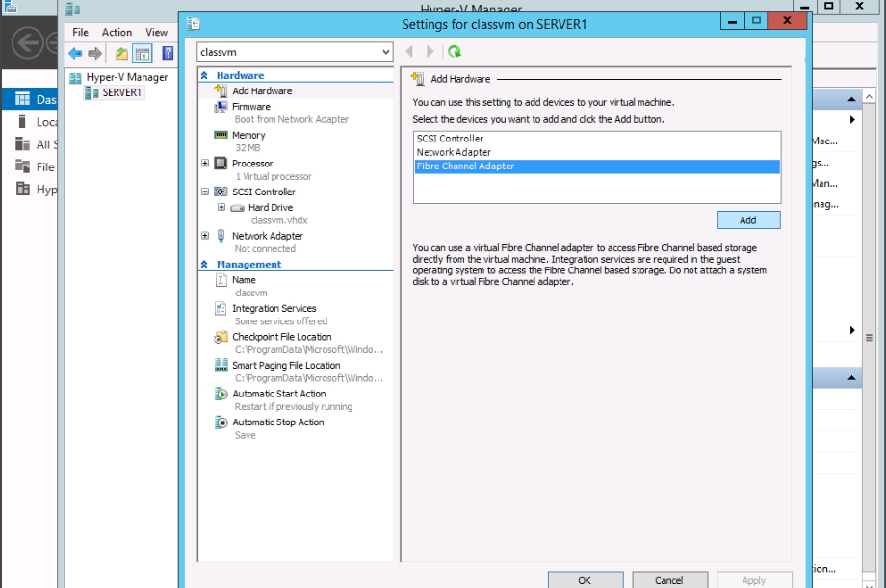The height and width of the screenshot is (588, 886).
Task: Click the green refresh icon in Settings toolbar
Action: [455, 52]
